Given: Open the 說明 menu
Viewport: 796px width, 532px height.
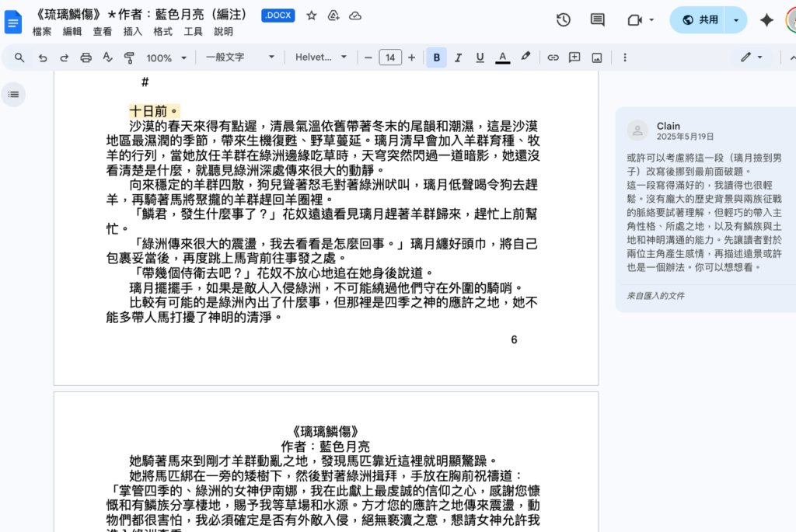Looking at the screenshot, I should click(223, 31).
